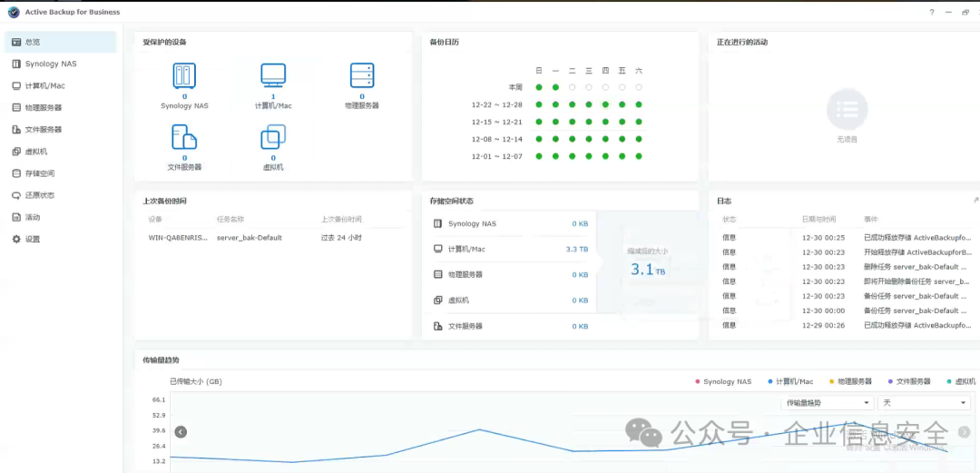This screenshot has width=980, height=473.
Task: Select Synology NAS in the sidebar
Action: [60, 64]
